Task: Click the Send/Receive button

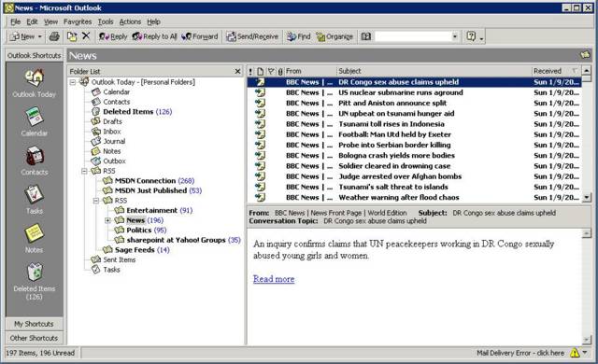Action: tap(252, 36)
